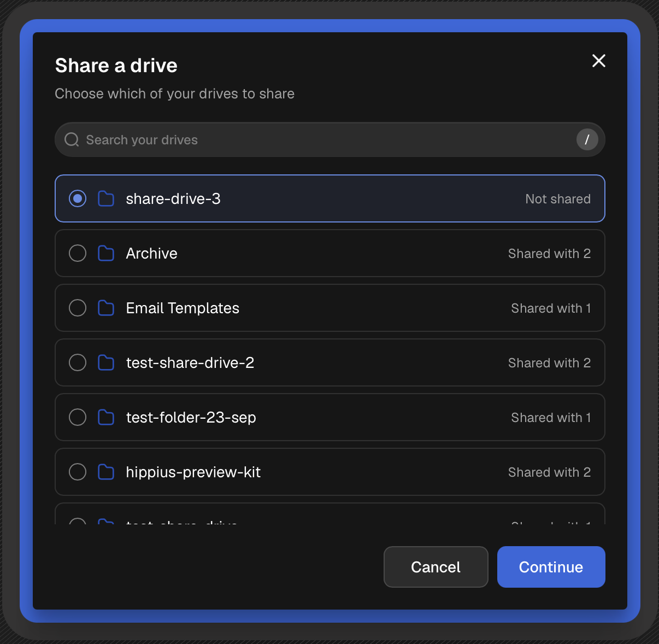Click the Archive drive name
Viewport: 659px width, 644px height.
tap(152, 253)
